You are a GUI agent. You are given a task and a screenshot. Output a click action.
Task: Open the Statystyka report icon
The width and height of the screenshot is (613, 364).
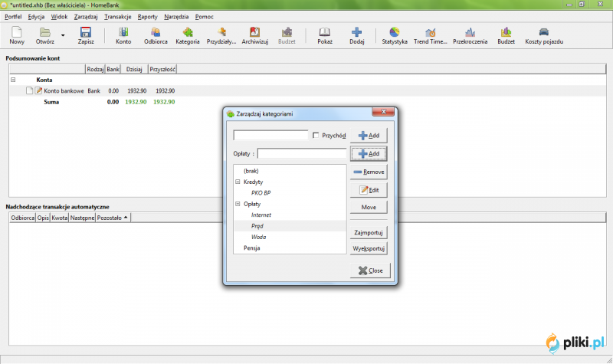[395, 35]
